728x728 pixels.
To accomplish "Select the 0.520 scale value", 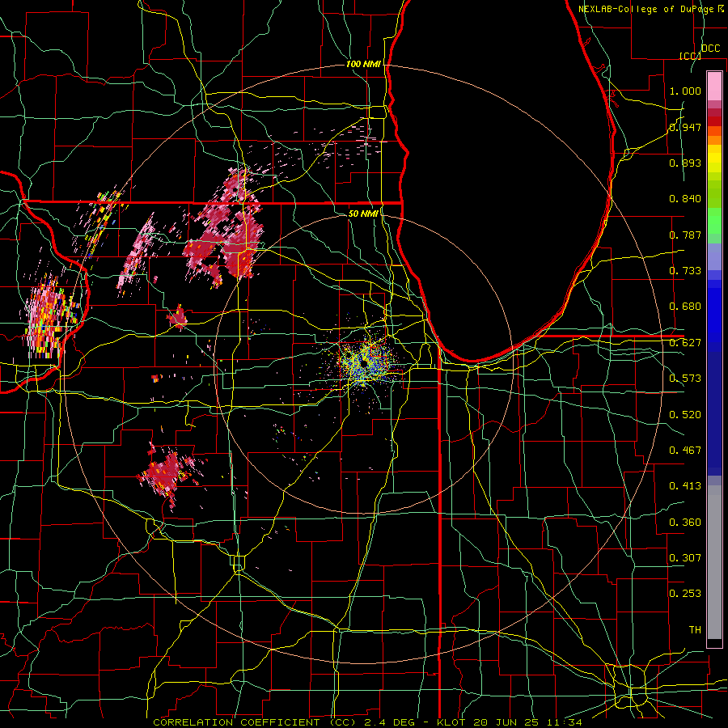I will 685,415.
